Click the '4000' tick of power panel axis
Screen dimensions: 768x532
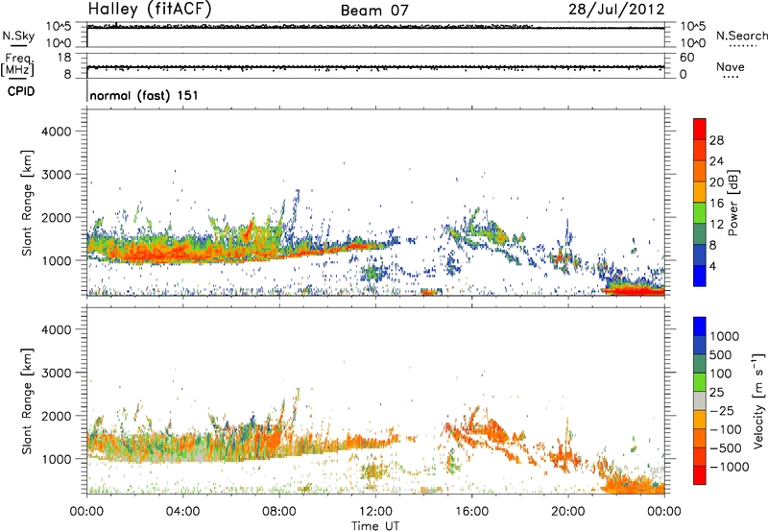pos(57,132)
